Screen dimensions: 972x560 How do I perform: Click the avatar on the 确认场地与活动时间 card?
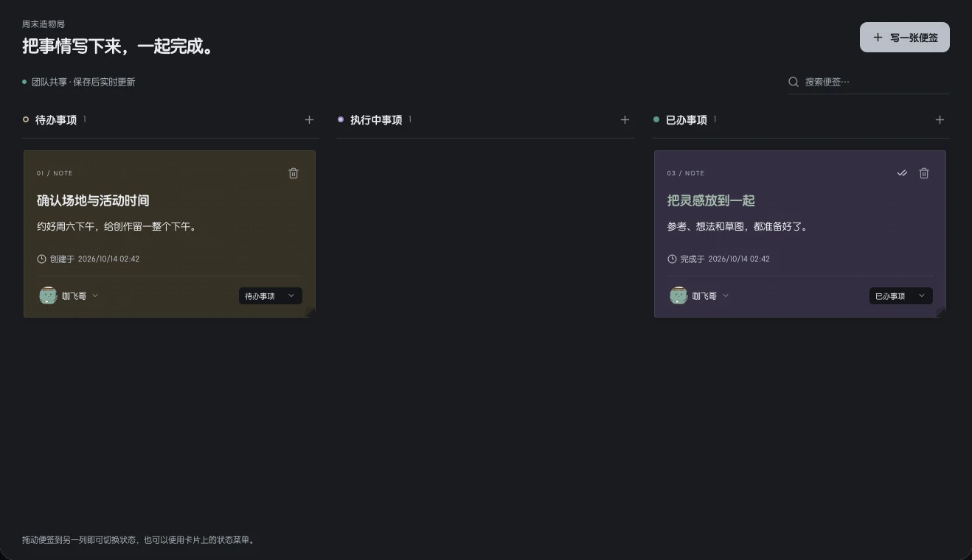[x=48, y=295]
